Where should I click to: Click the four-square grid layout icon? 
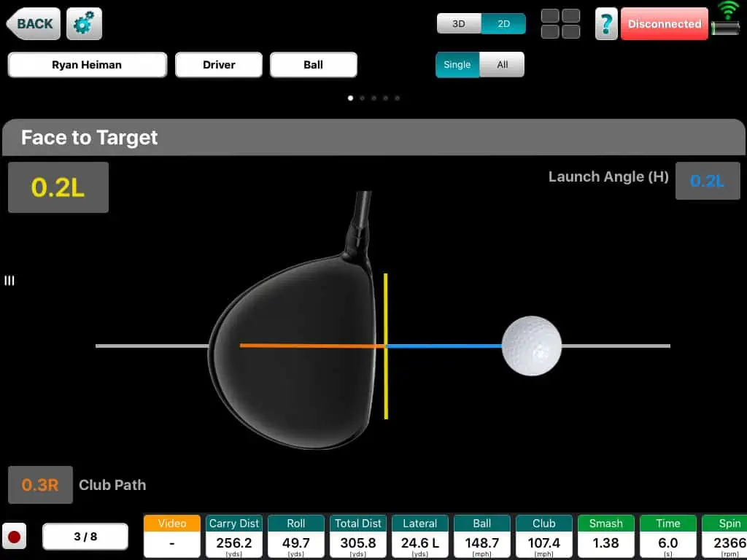coord(560,24)
